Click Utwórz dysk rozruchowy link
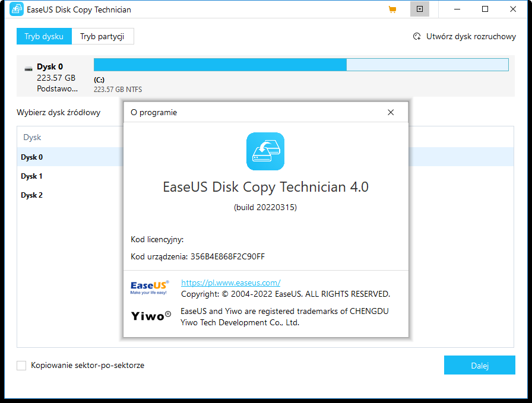Image resolution: width=532 pixels, height=403 pixels. point(471,36)
